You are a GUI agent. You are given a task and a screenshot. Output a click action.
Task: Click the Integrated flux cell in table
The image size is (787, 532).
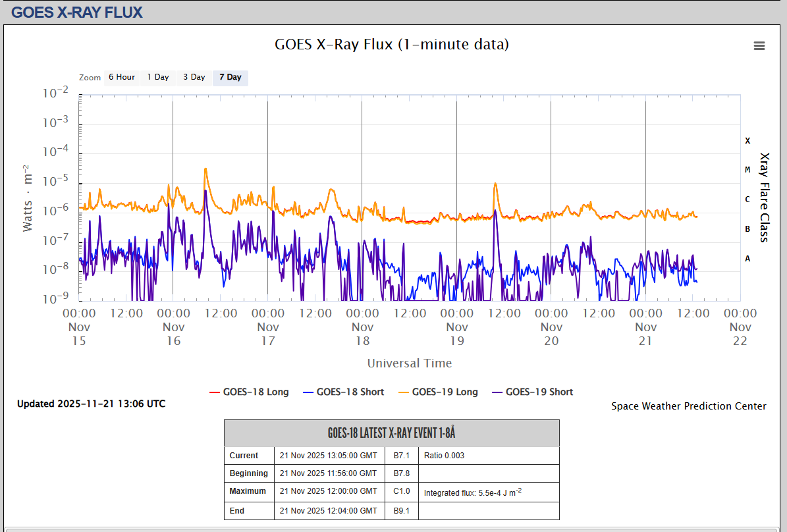(473, 492)
